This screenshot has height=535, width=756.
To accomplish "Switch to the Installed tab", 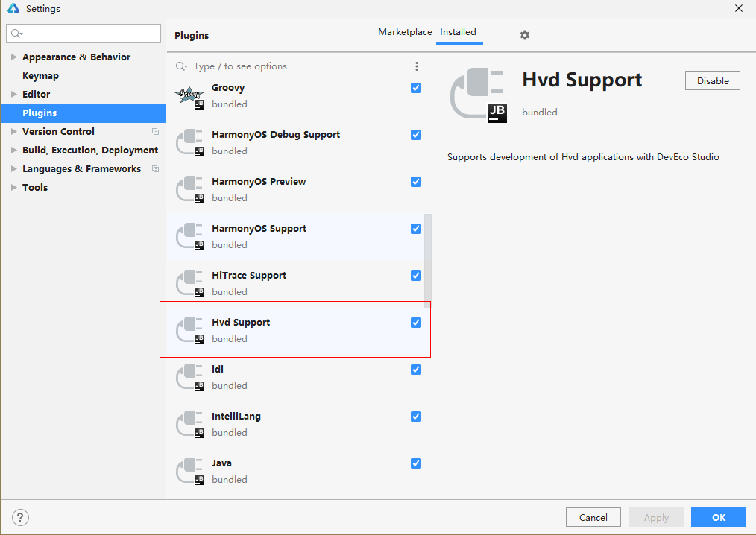I will (x=458, y=32).
